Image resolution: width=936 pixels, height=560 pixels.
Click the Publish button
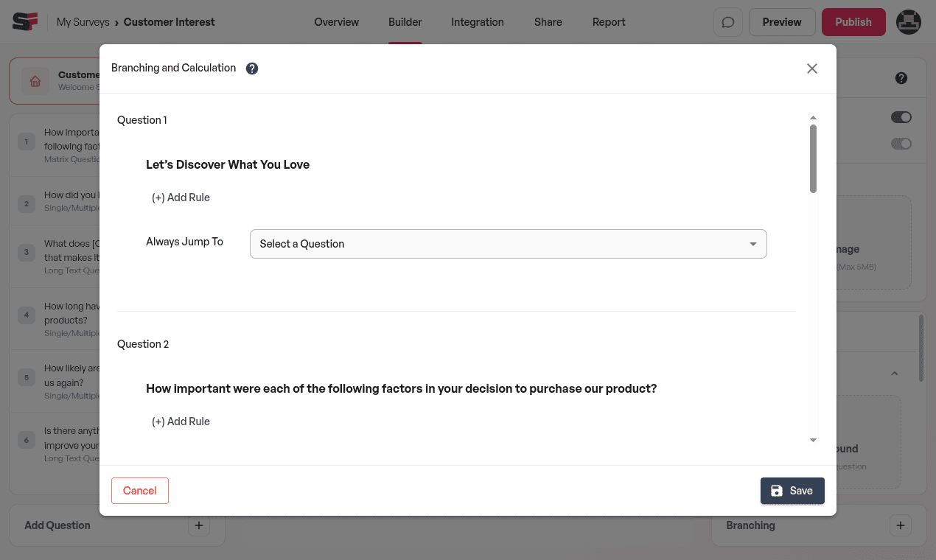coord(853,22)
